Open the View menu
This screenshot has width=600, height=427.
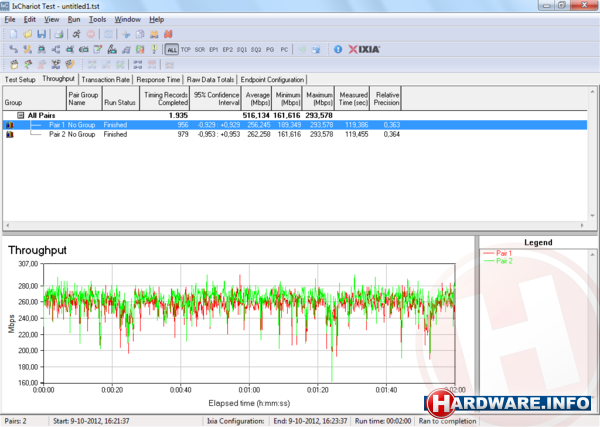51,19
